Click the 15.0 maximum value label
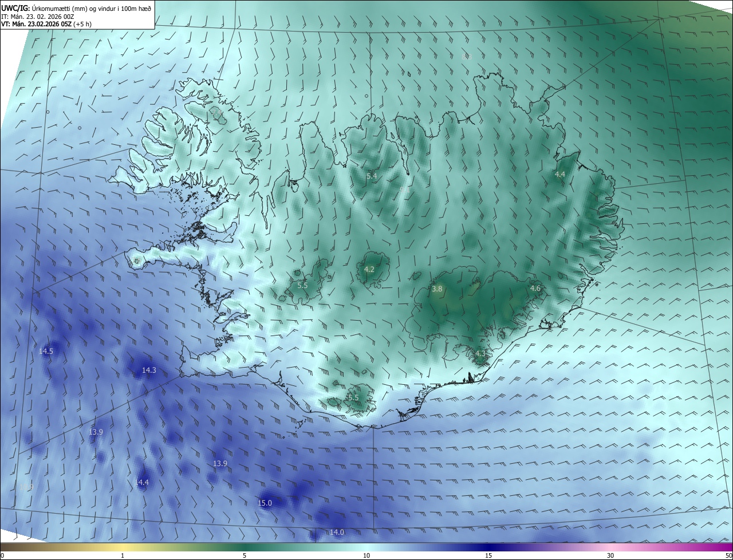This screenshot has width=733, height=560. [x=265, y=503]
